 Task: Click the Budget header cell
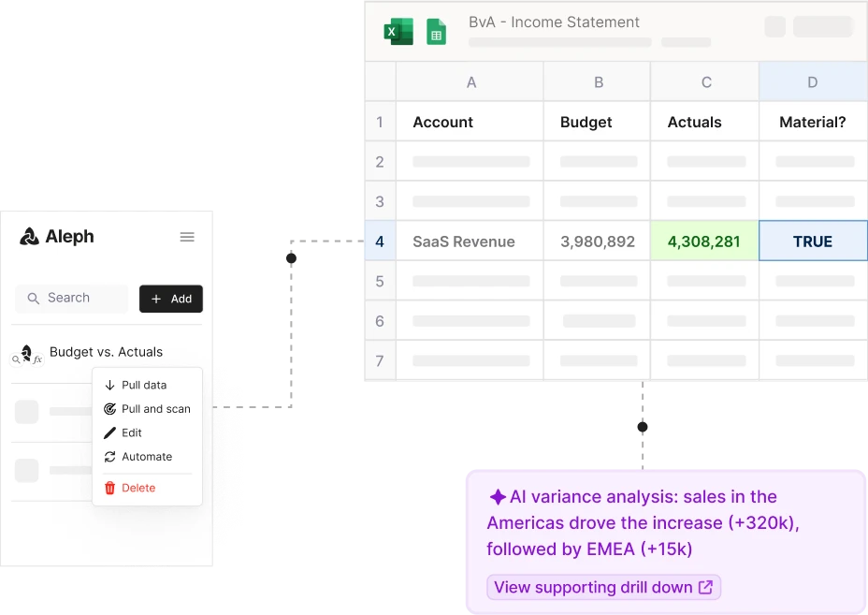[598, 122]
